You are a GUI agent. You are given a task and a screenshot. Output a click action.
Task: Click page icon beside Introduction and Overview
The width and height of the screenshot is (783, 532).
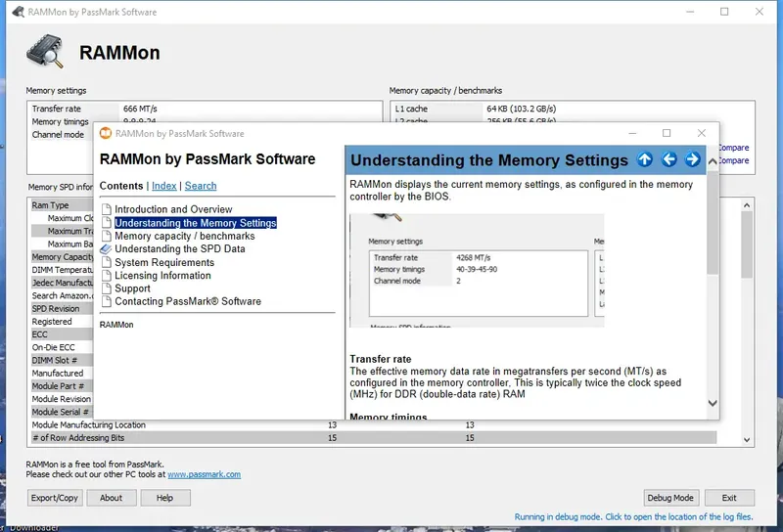pos(106,209)
